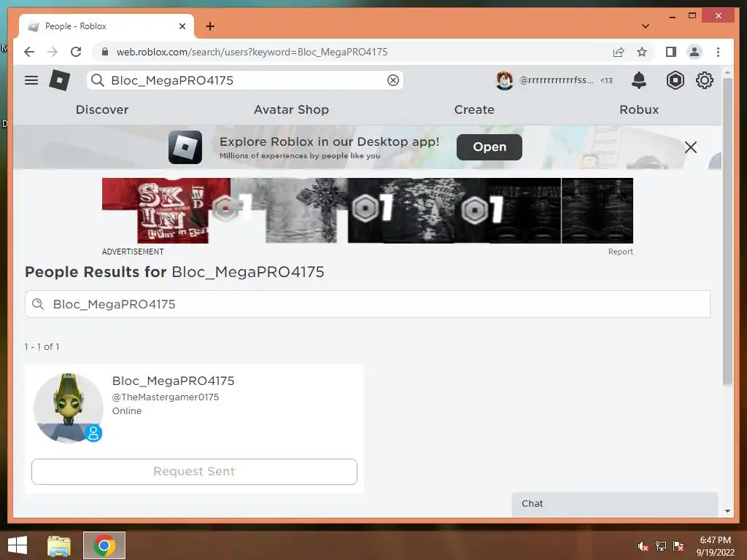Click the logged-in user avatar headshot
This screenshot has width=747, height=560.
(505, 80)
